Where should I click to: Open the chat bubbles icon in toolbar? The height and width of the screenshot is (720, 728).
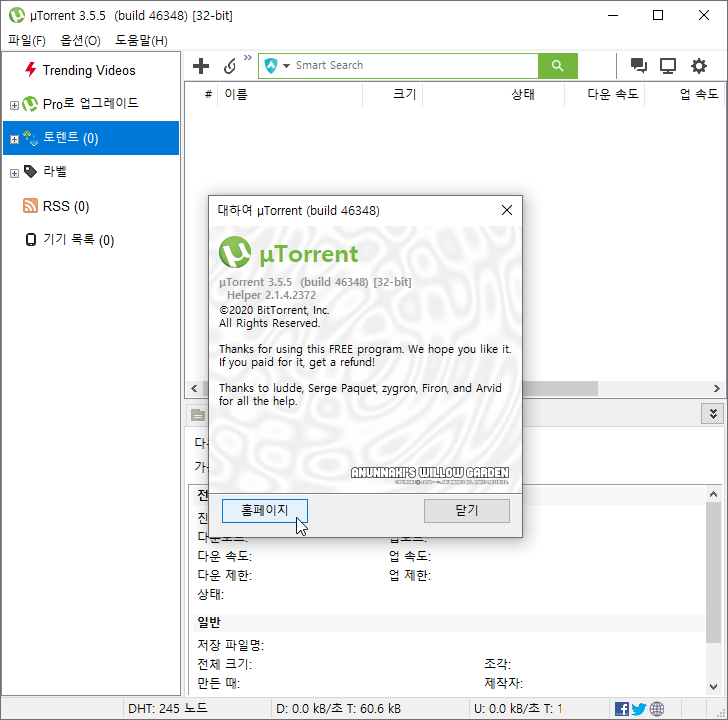pos(638,66)
